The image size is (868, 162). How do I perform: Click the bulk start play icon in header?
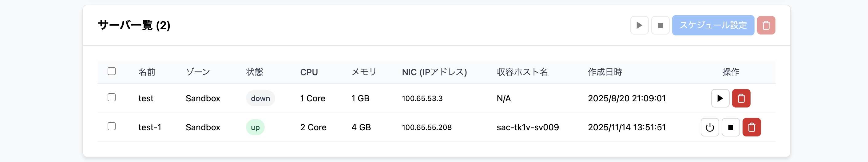tap(639, 25)
